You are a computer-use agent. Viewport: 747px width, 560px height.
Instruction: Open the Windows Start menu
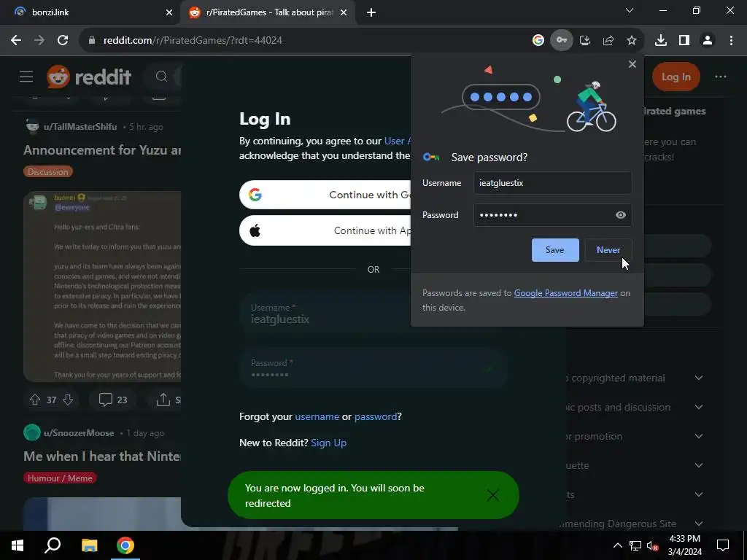click(18, 545)
